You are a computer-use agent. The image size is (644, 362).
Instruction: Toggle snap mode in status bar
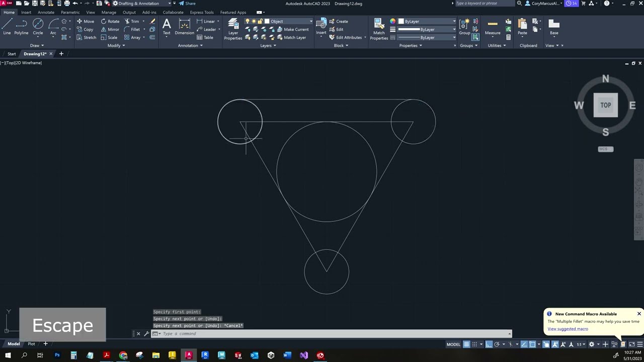(x=474, y=344)
